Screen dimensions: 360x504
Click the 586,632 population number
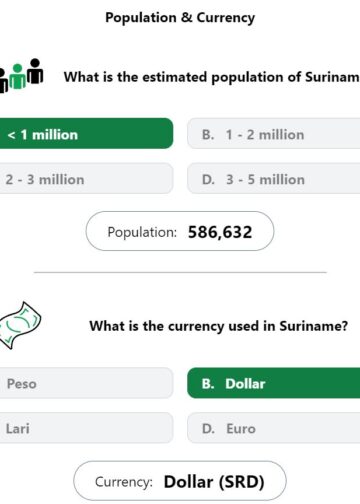click(x=220, y=232)
